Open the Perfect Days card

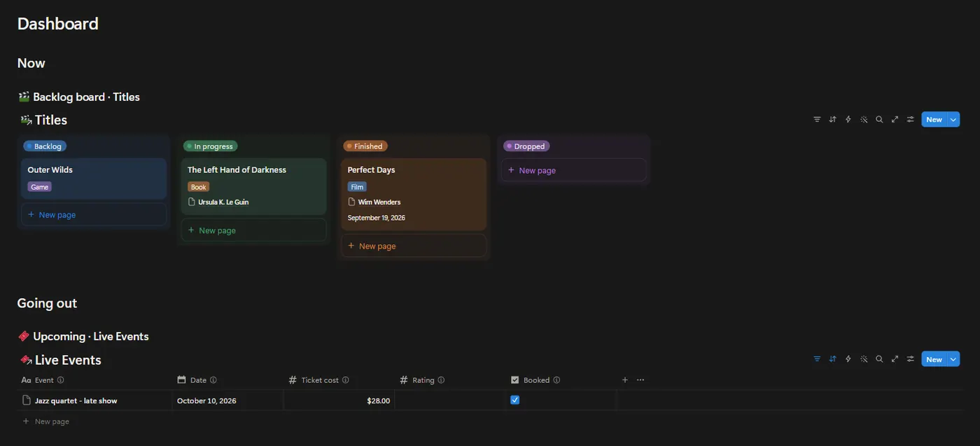coord(414,194)
